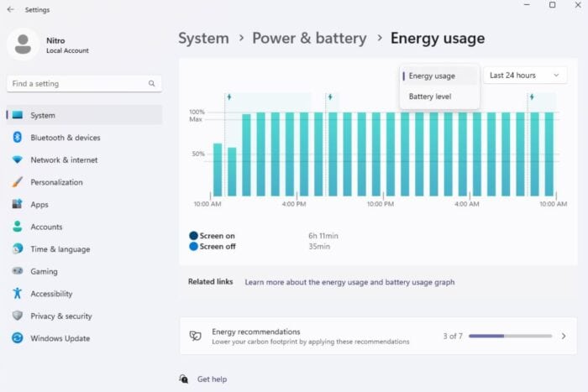Image resolution: width=588 pixels, height=392 pixels.
Task: Open Apps settings in sidebar
Action: [39, 204]
